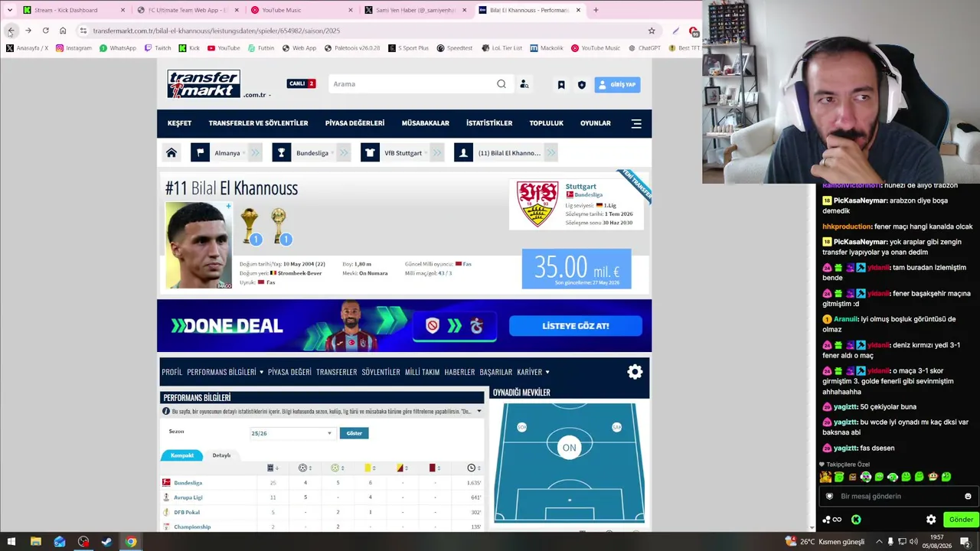Image resolution: width=980 pixels, height=551 pixels.
Task: Click the Giriş Yap login button
Action: [617, 85]
